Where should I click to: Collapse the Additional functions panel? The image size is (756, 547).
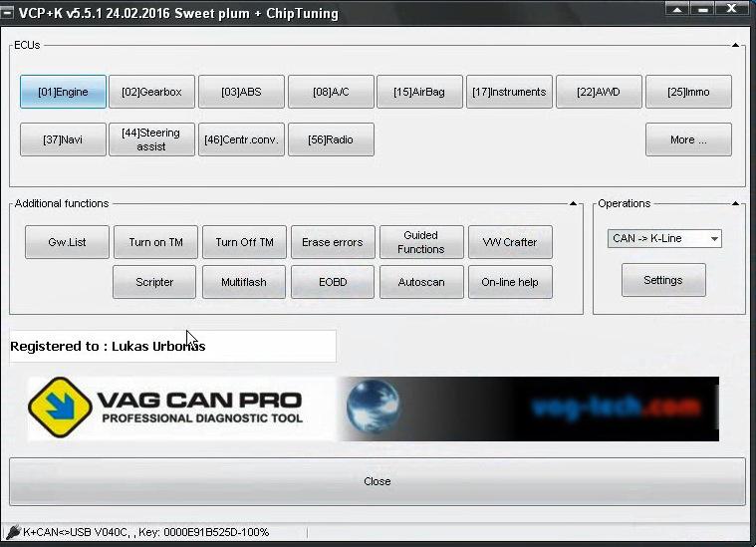(x=574, y=204)
